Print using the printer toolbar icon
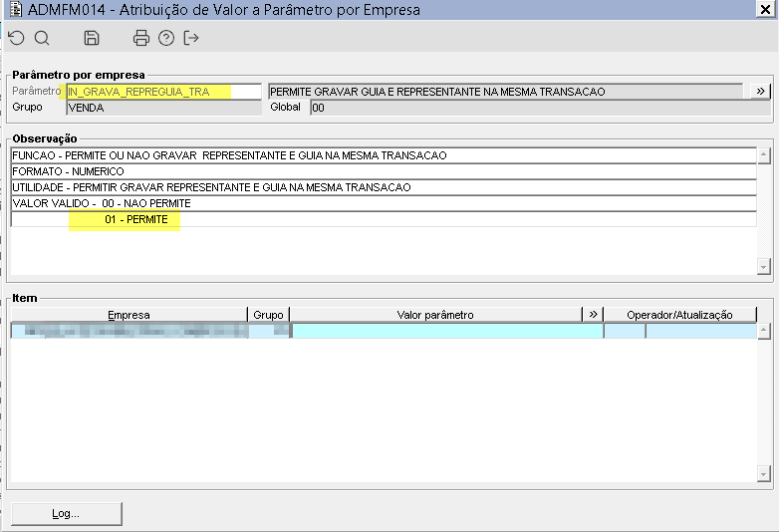The image size is (779, 532). 141,38
